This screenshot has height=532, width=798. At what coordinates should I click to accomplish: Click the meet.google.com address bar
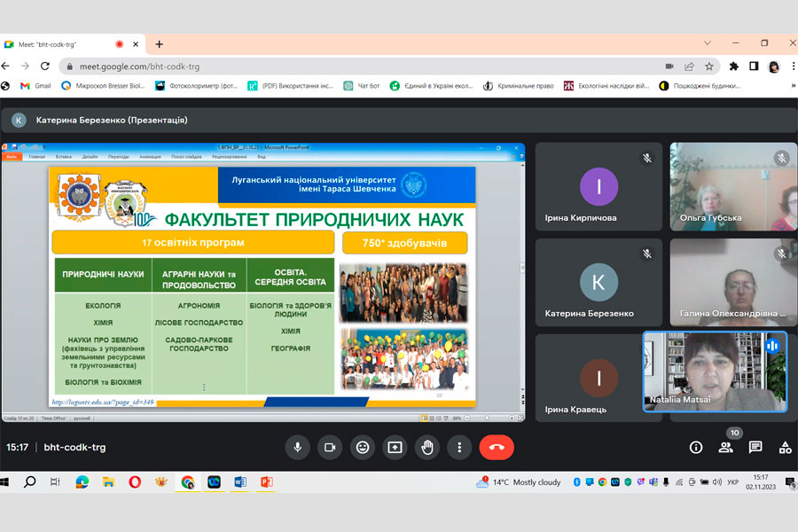pos(355,66)
